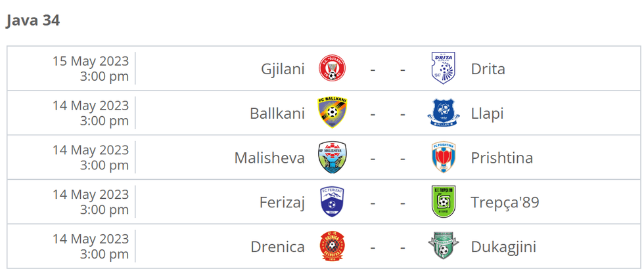
Task: Click the Malisheva team crest
Action: click(333, 157)
